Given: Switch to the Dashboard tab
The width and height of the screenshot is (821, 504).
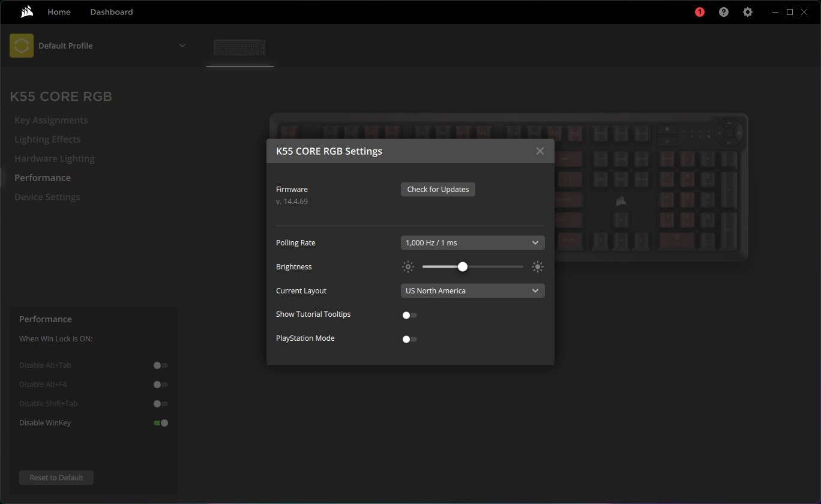Looking at the screenshot, I should (x=112, y=12).
